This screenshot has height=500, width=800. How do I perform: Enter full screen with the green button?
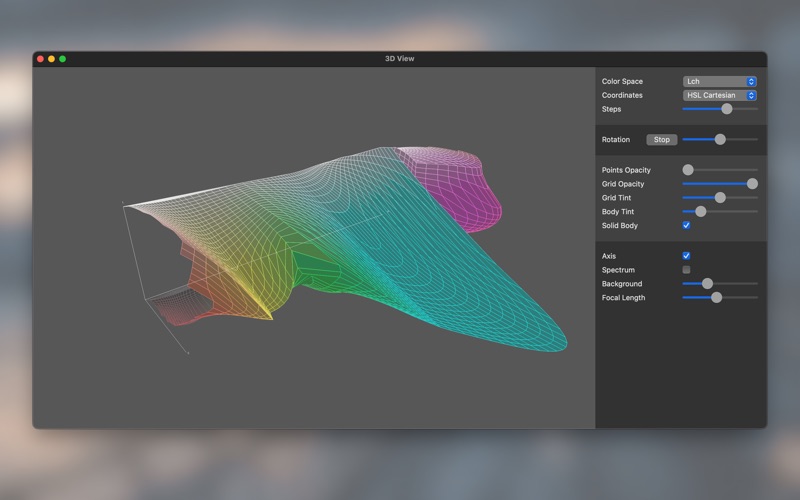63,59
